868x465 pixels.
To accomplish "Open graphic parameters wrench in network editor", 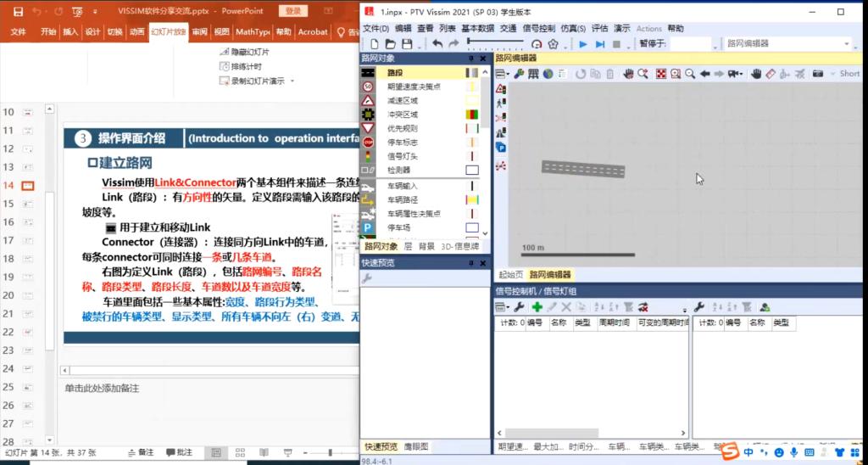I will [519, 74].
